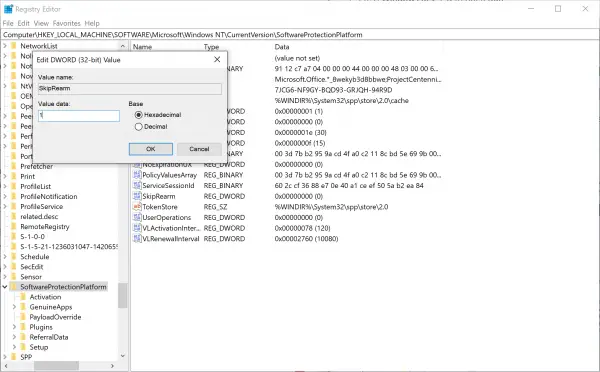The image size is (600, 372).
Task: Cancel the Edit DWORD dialog
Action: pyautogui.click(x=199, y=149)
